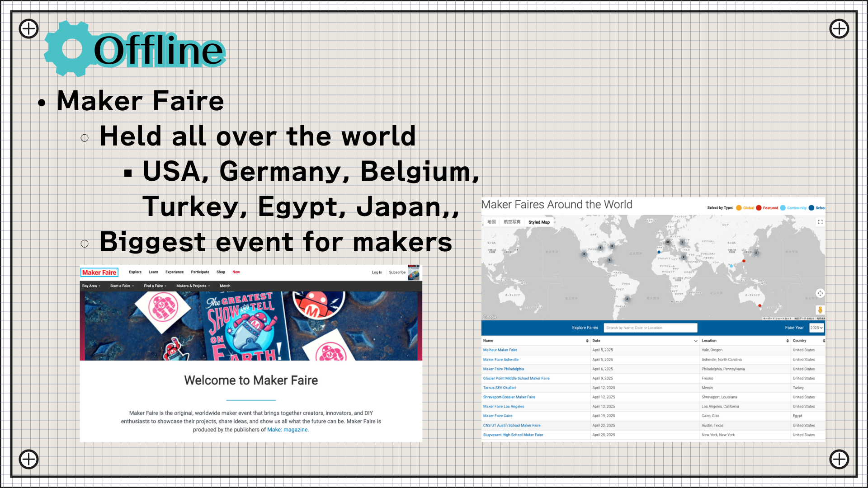Expand the Date column sort chevron
This screenshot has width=868, height=488.
[x=696, y=341]
